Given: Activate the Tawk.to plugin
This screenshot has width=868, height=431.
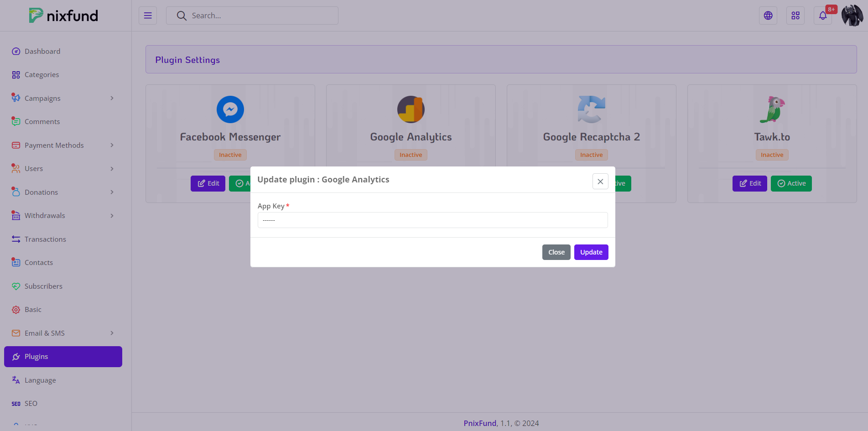Looking at the screenshot, I should [x=791, y=183].
